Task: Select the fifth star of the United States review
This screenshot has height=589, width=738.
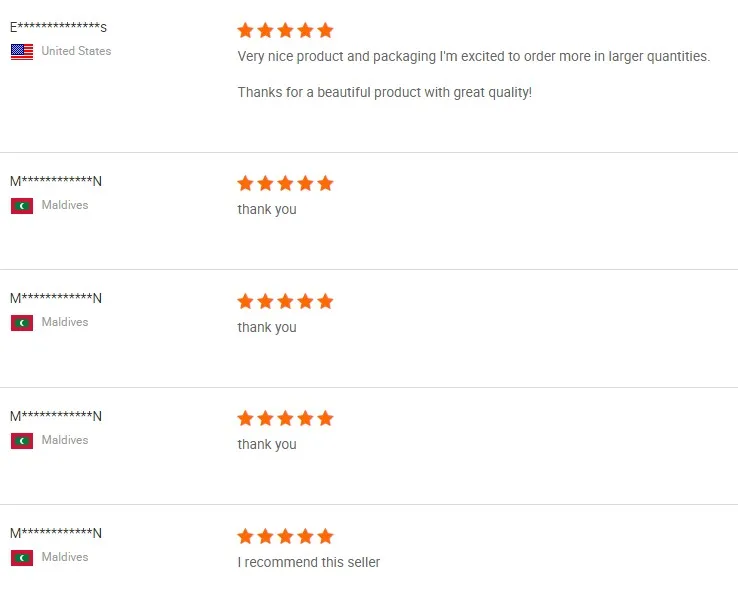Action: (x=325, y=31)
